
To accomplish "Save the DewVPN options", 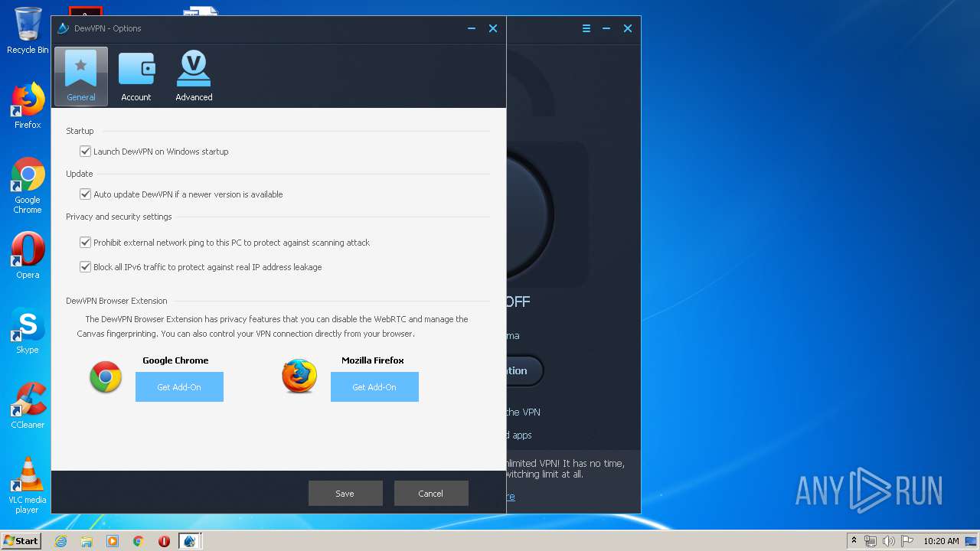I will point(345,494).
